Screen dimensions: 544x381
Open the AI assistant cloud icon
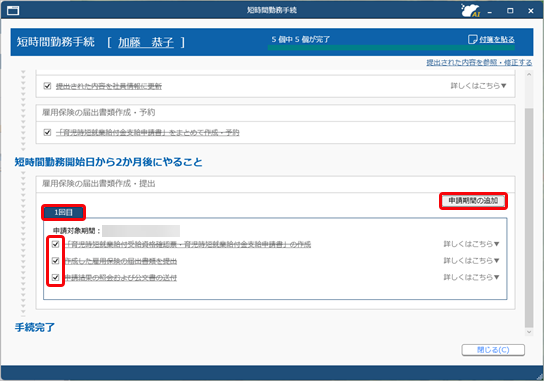point(470,10)
